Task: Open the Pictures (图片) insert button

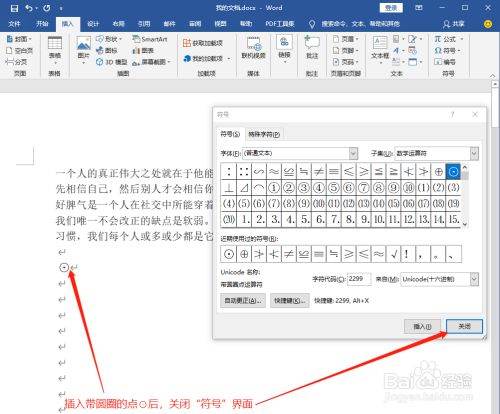Action: (83, 51)
